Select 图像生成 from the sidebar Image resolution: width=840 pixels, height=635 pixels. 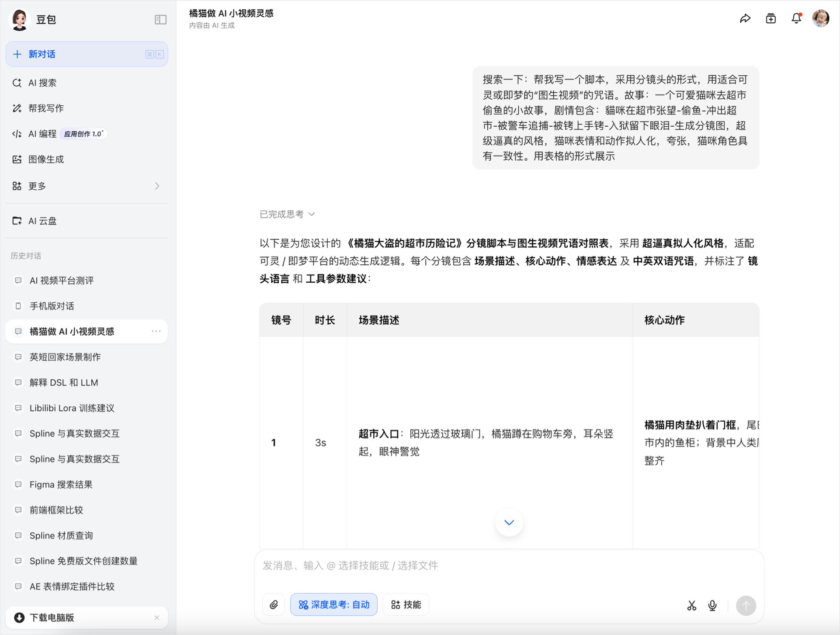click(x=46, y=160)
